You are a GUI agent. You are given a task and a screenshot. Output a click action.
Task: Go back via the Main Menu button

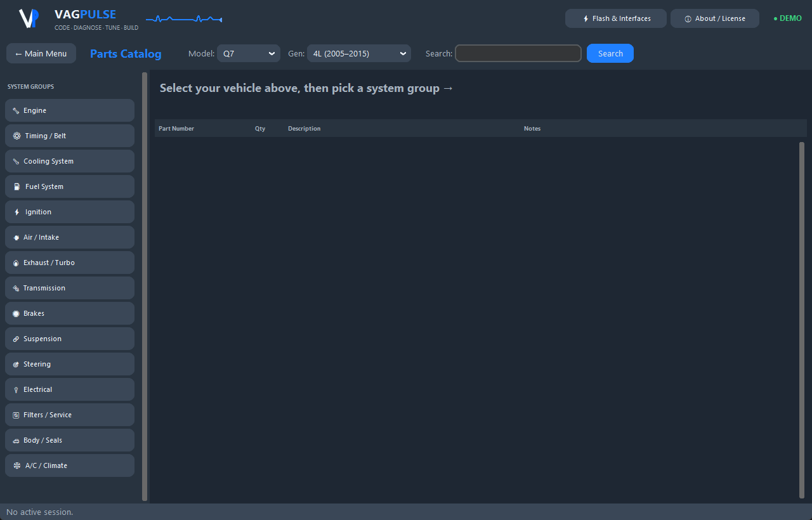point(41,53)
